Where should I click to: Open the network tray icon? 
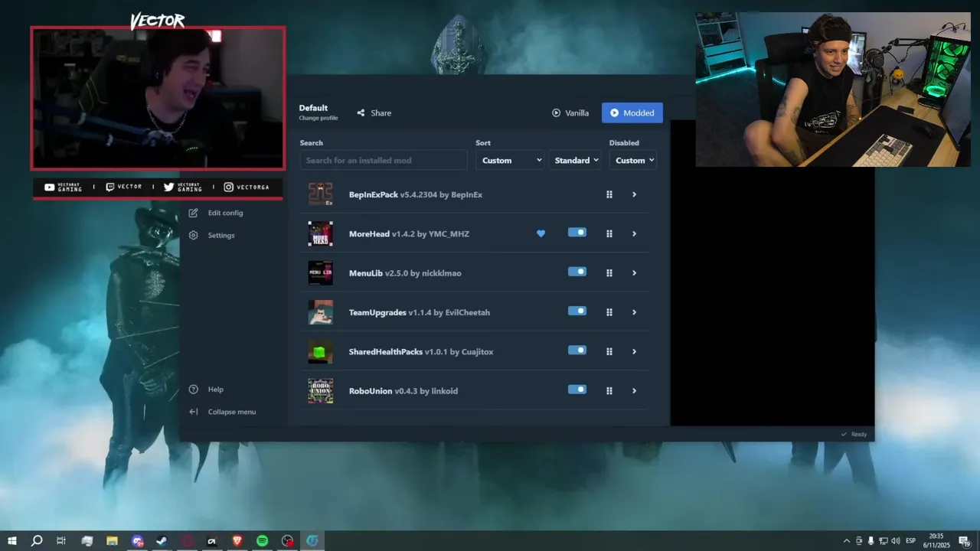point(883,541)
